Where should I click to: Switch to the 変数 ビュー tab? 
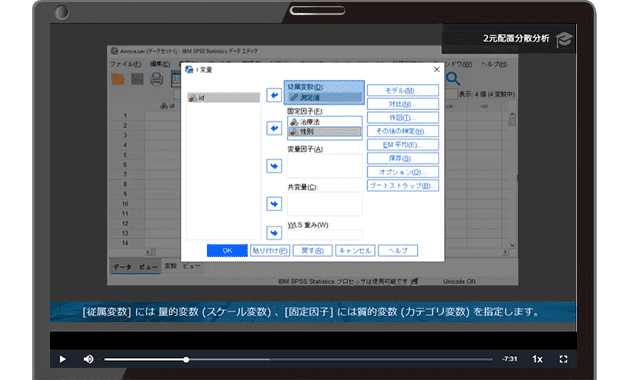pos(182,266)
